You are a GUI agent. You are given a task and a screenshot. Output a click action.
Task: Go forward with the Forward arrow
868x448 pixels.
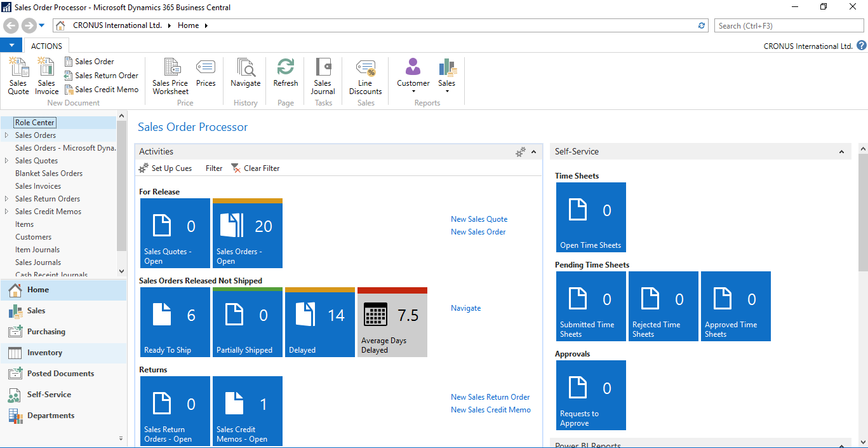click(x=29, y=25)
